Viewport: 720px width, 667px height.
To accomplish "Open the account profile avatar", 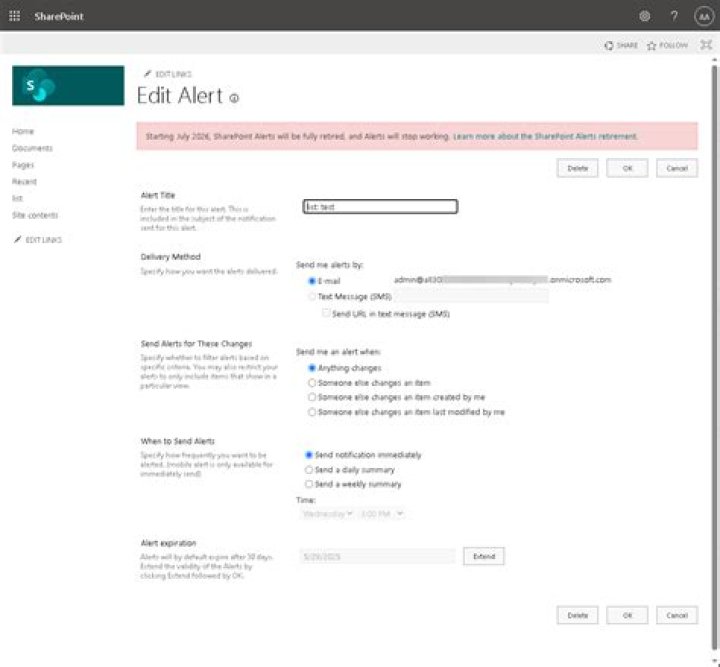I will click(704, 17).
